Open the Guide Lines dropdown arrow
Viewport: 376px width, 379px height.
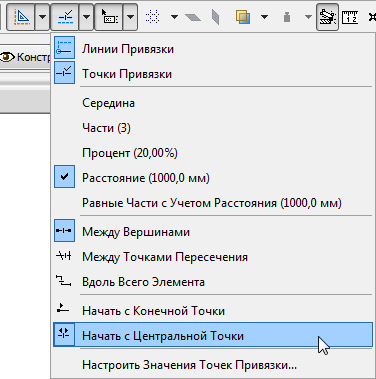42,16
